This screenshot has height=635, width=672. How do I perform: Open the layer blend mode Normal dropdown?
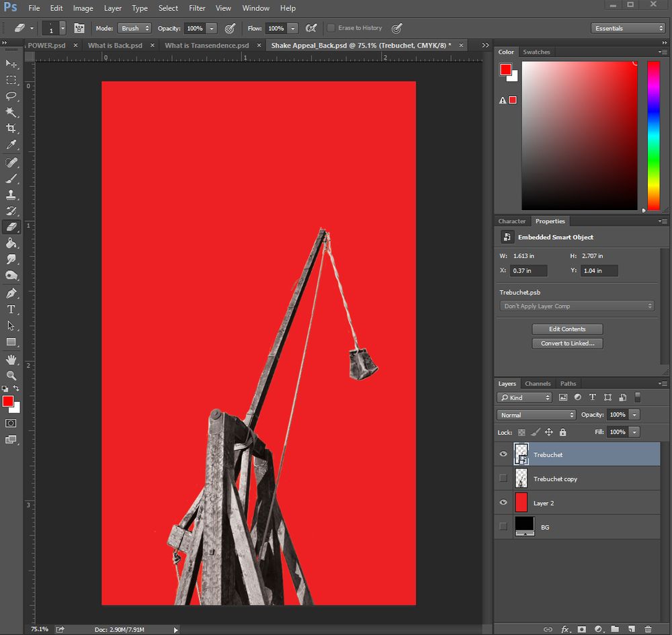536,415
